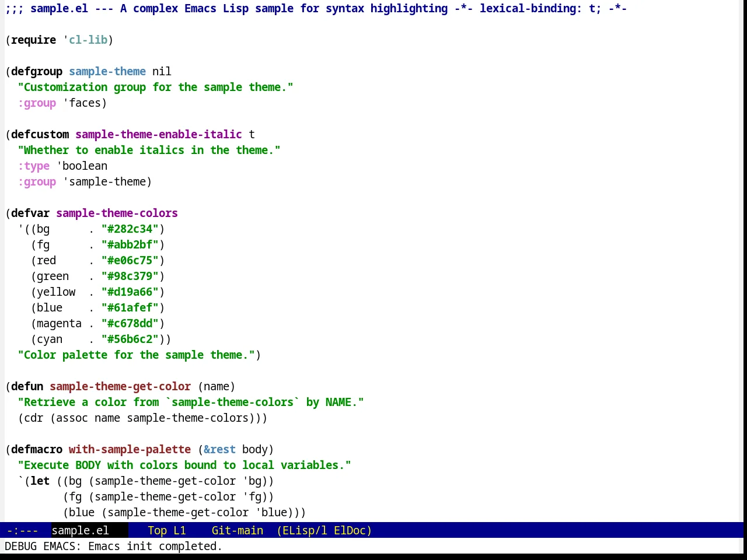
Task: Click with-sample-palette macro name
Action: [x=130, y=449]
